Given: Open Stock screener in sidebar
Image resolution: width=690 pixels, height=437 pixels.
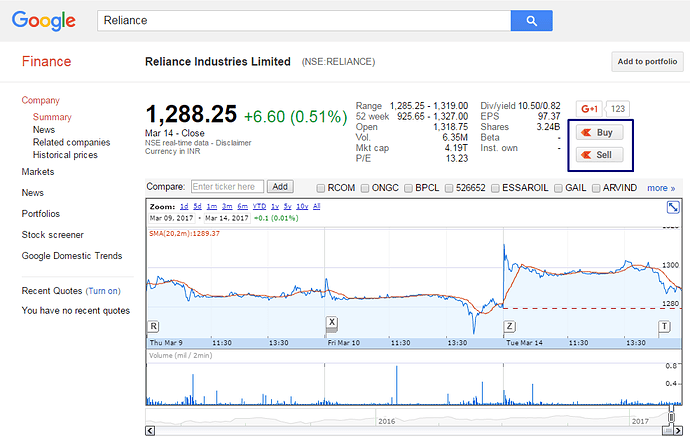Looking at the screenshot, I should 52,235.
